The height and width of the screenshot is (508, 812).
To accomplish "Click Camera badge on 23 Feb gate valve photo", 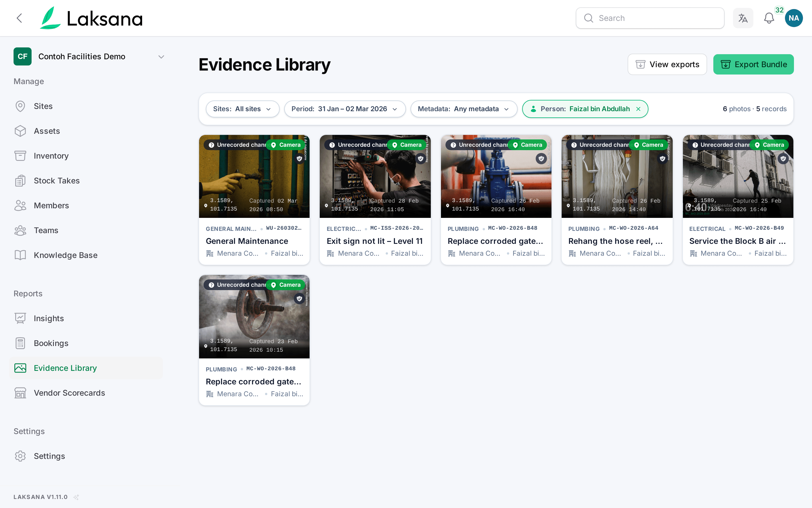I will (286, 285).
